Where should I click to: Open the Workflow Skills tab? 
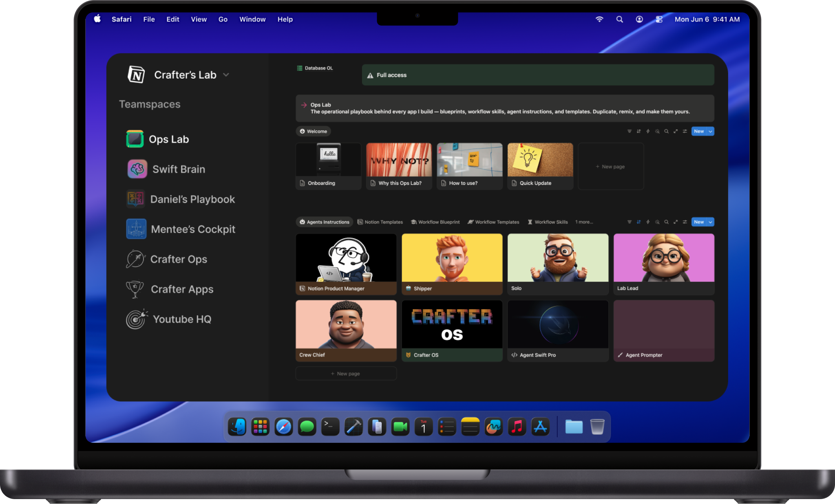[x=548, y=222]
